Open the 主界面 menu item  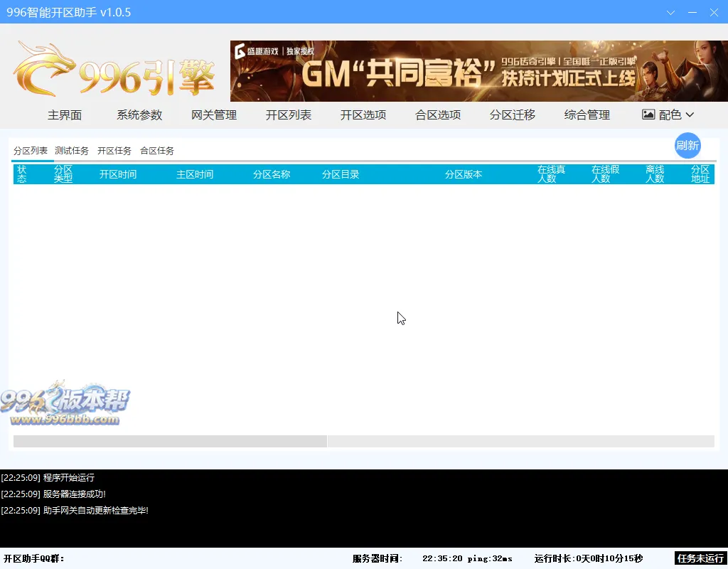[65, 115]
